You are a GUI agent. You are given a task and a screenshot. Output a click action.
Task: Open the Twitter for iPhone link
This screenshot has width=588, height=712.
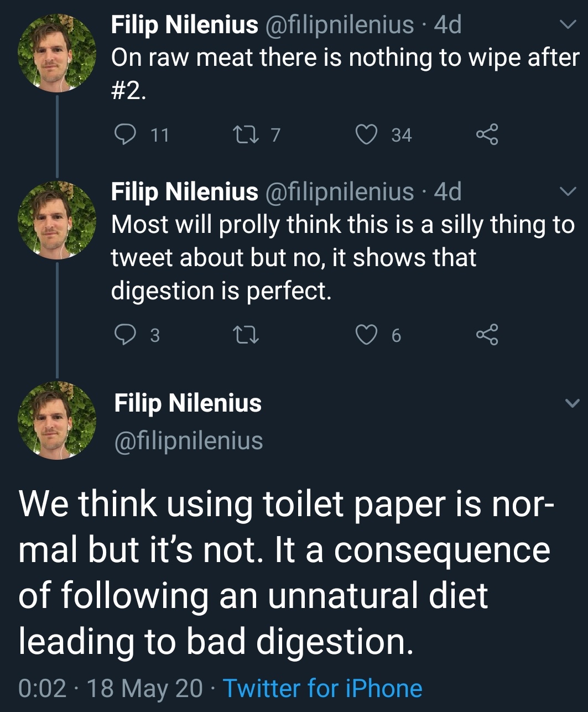[322, 688]
